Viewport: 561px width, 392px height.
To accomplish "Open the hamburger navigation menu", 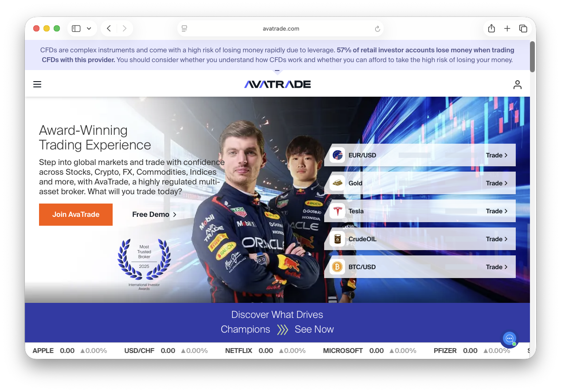I will click(x=37, y=84).
